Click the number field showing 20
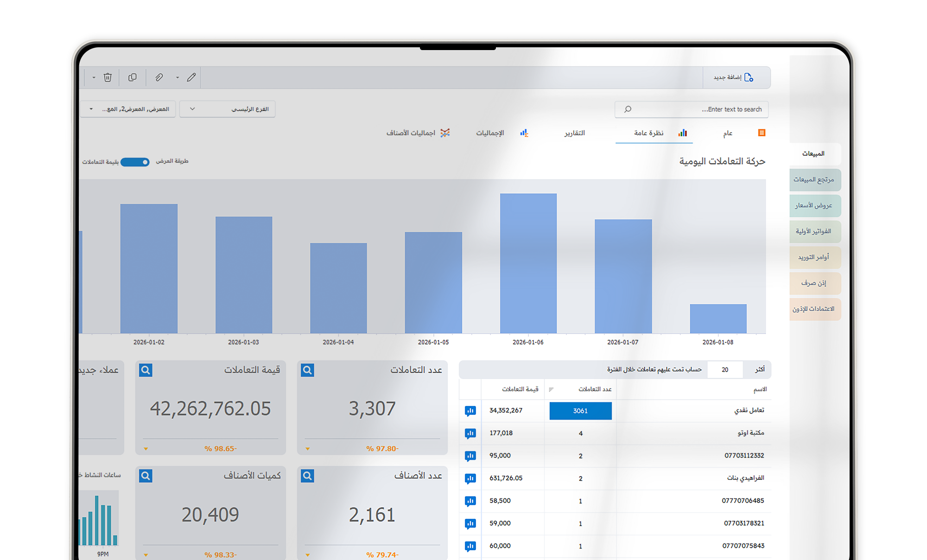927x560 pixels. click(x=725, y=370)
